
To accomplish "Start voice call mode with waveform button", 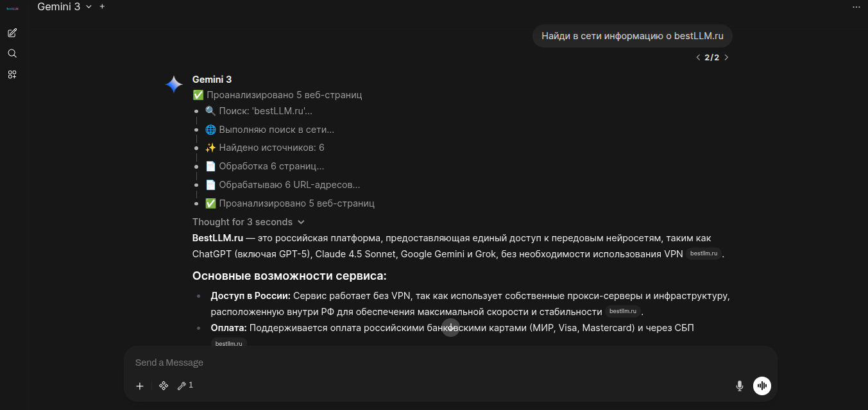I will pyautogui.click(x=762, y=386).
